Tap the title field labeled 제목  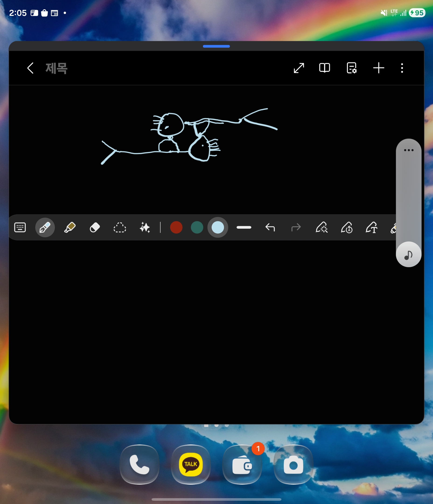pos(56,68)
